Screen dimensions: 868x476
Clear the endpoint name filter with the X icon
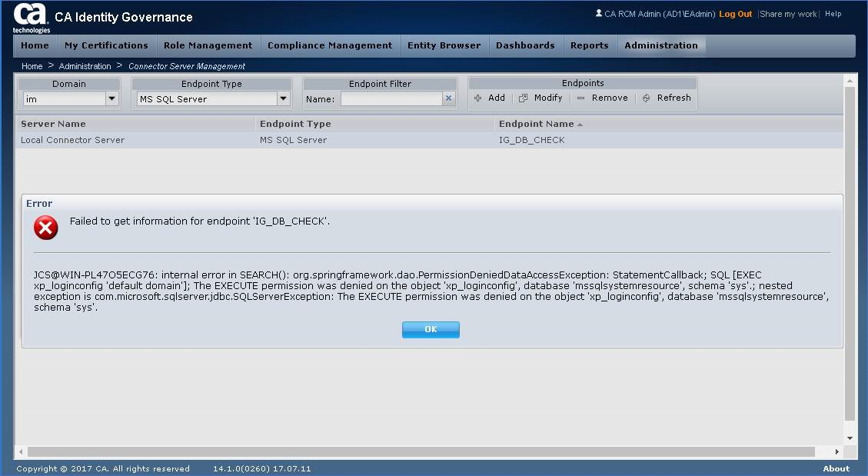point(448,98)
